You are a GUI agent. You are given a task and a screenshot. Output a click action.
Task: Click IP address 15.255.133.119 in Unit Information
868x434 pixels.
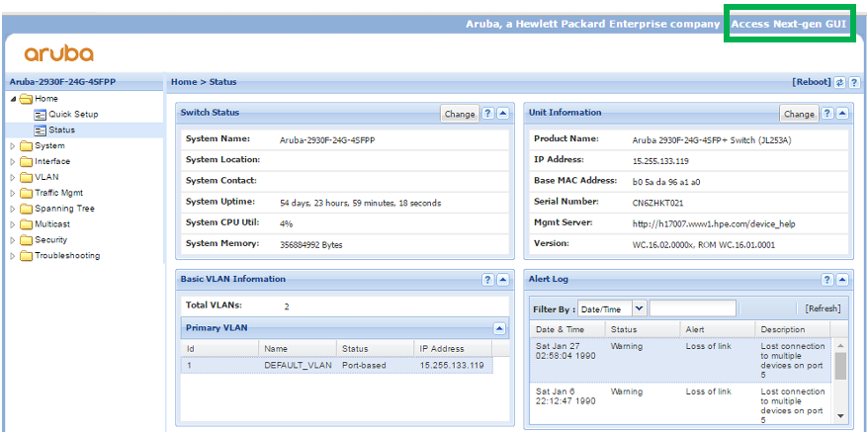point(660,161)
